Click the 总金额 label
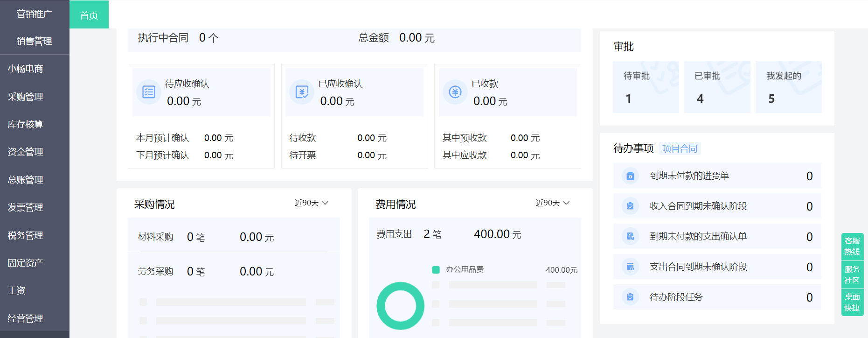Image resolution: width=868 pixels, height=338 pixels. click(374, 38)
